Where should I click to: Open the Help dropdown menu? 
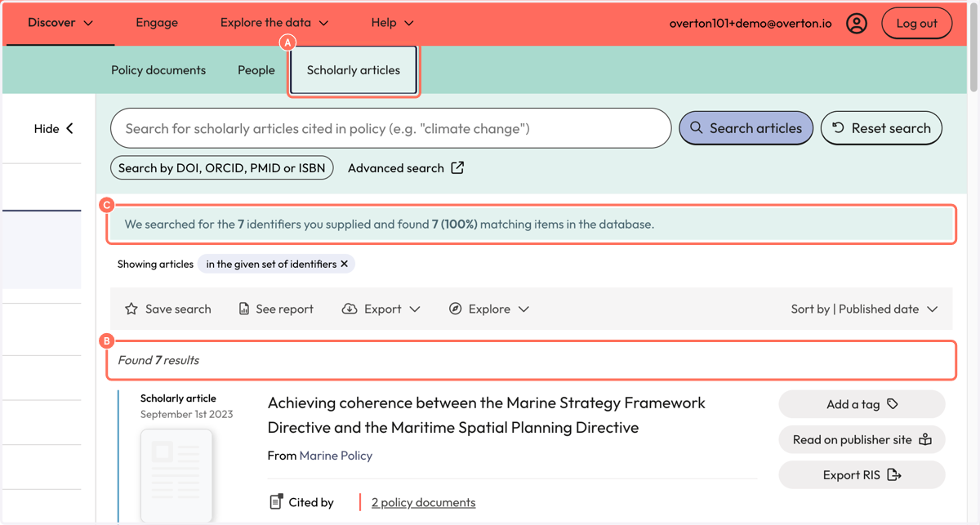pos(393,23)
